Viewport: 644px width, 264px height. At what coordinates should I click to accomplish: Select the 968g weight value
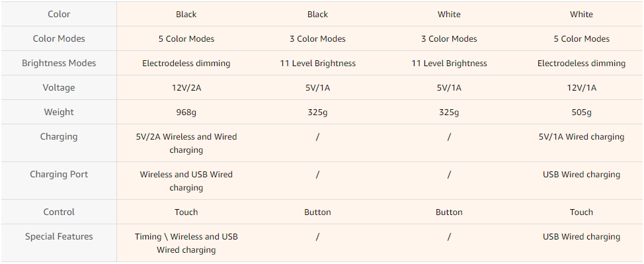(x=186, y=112)
